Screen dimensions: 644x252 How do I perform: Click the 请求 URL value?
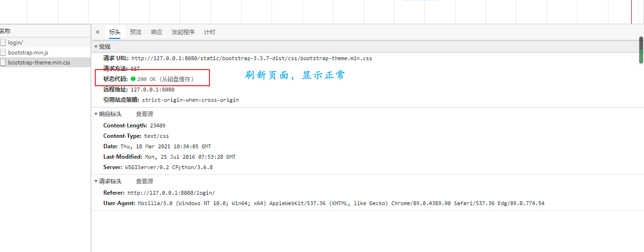pyautogui.click(x=252, y=59)
